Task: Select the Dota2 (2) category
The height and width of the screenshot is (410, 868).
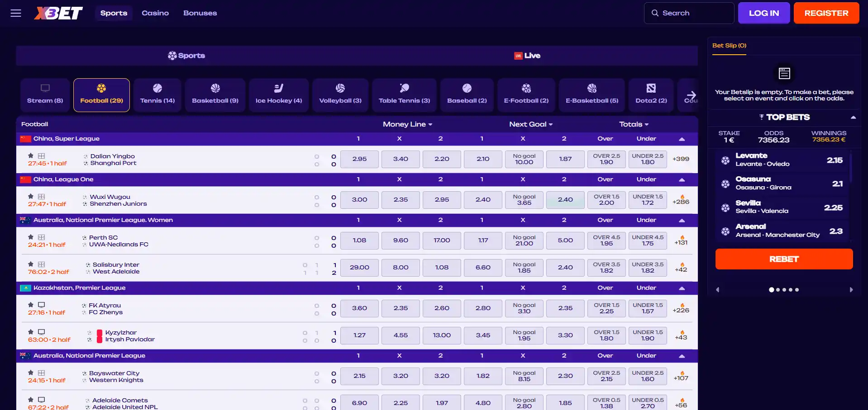Action: 651,95
